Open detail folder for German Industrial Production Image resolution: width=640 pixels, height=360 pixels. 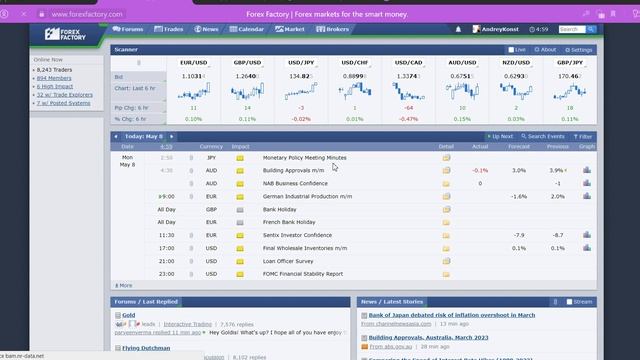point(446,196)
